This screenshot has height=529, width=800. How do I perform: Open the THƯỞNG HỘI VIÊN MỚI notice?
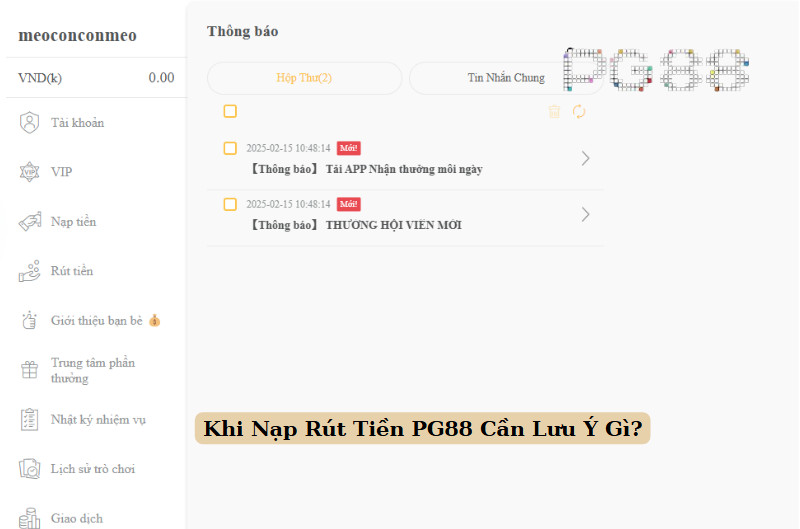click(405, 218)
